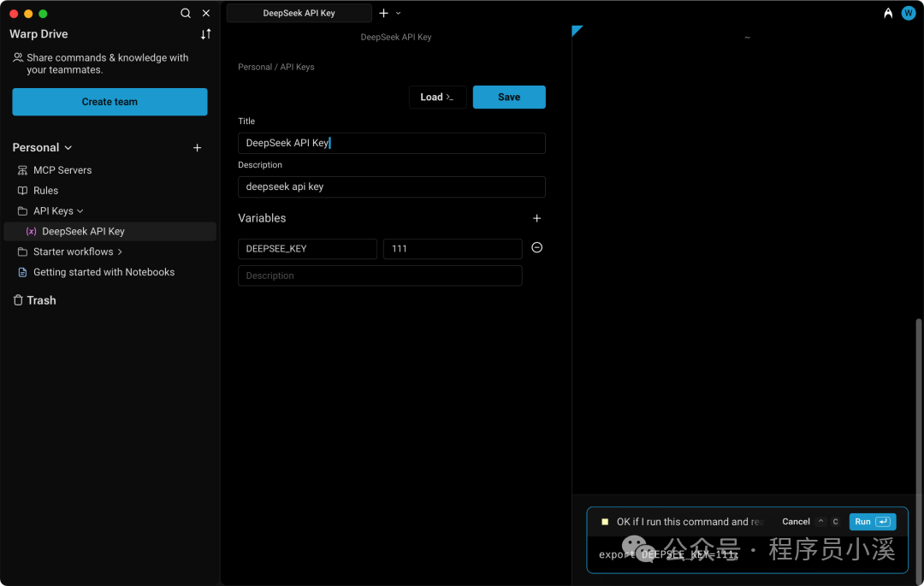The height and width of the screenshot is (586, 924).
Task: Click the Notebooks document icon
Action: click(22, 272)
